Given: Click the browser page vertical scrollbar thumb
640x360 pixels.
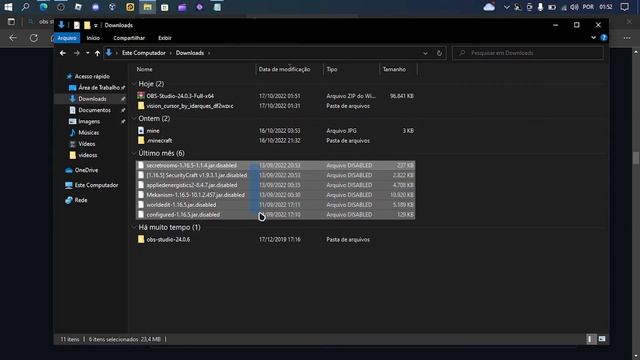Looking at the screenshot, I should pos(636,158).
